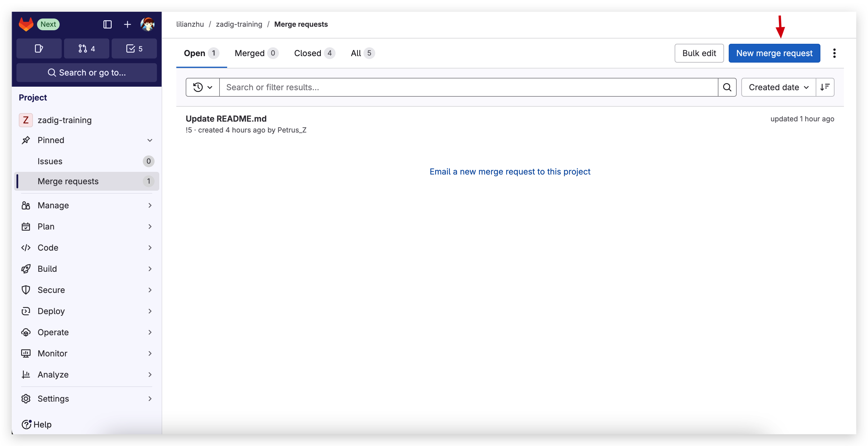The height and width of the screenshot is (446, 868).
Task: Open assigned issues shortcut icon
Action: point(39,48)
